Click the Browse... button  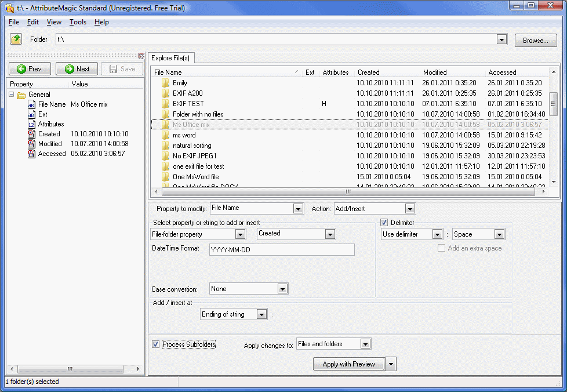click(536, 41)
